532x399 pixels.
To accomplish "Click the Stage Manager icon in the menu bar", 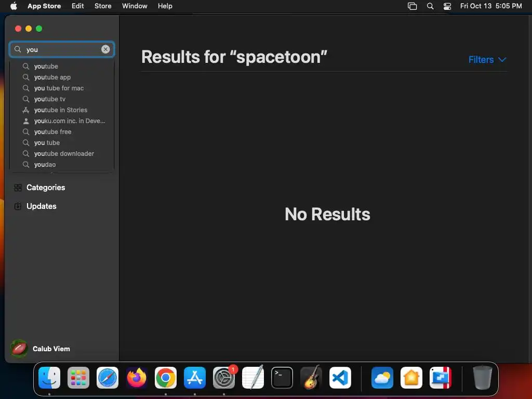I will coord(412,6).
